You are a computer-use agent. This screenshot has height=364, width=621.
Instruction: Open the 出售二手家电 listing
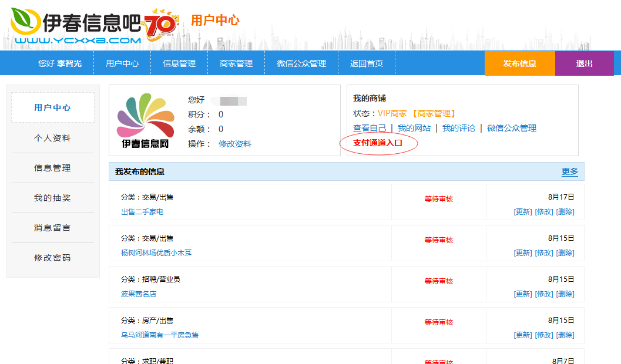[142, 211]
